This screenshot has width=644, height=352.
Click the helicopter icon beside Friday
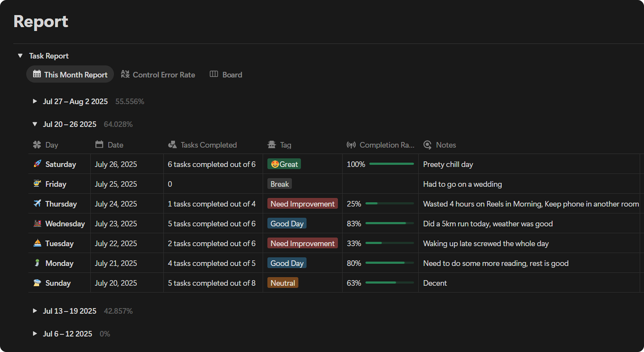[37, 183]
